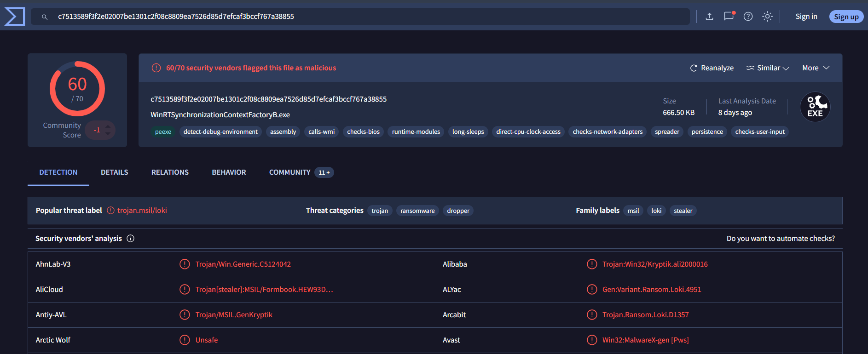This screenshot has height=354, width=868.
Task: Click the WinRTSynchronizationContextFactoryB.exe filename
Action: coord(220,115)
